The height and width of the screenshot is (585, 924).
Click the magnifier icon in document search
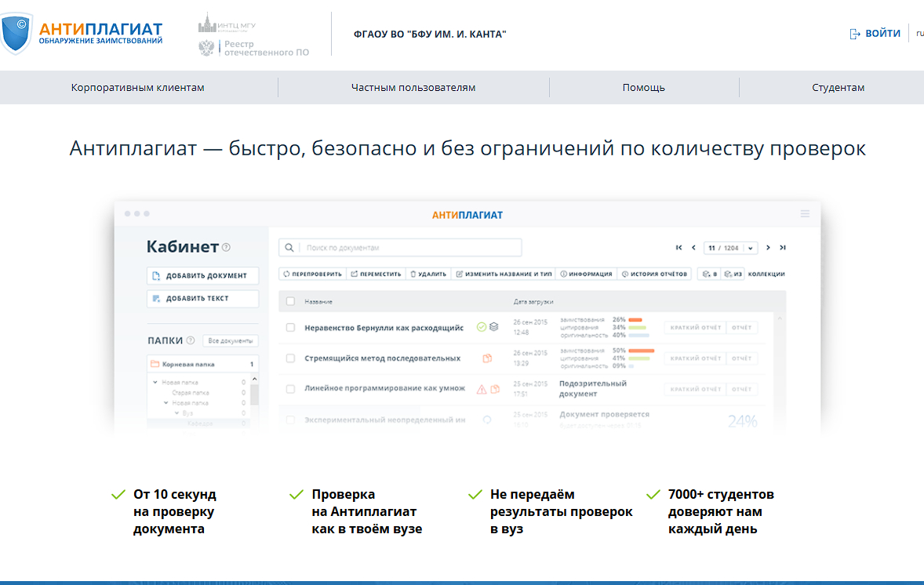(x=289, y=249)
